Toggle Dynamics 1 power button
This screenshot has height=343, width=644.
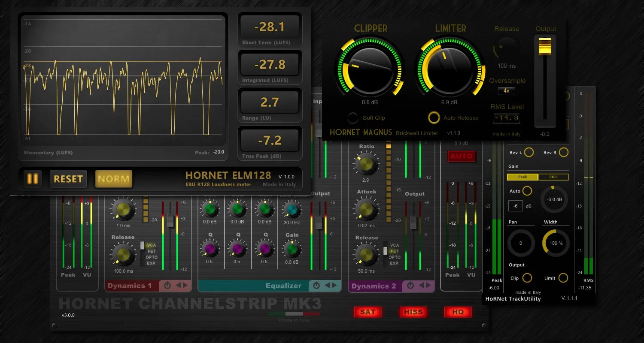pos(167,285)
